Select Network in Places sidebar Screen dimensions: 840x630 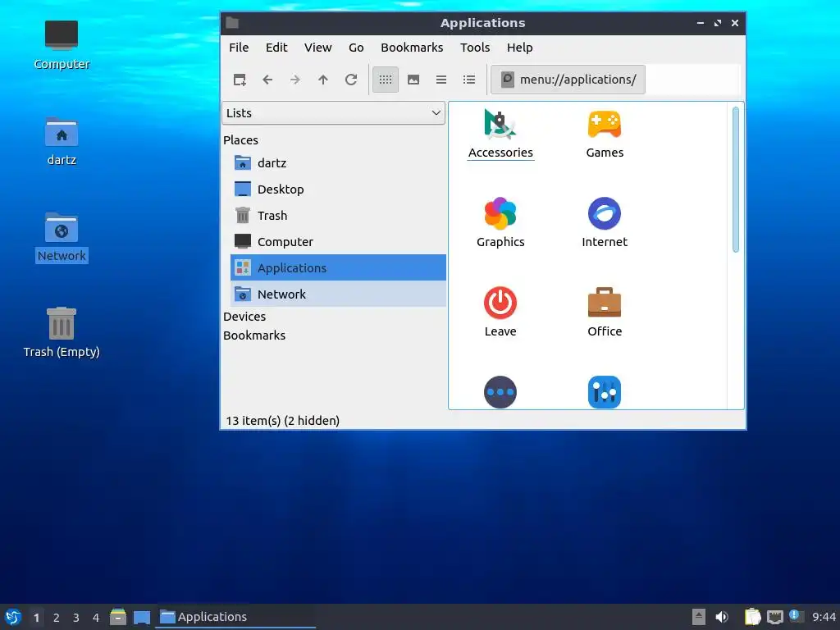(x=338, y=294)
